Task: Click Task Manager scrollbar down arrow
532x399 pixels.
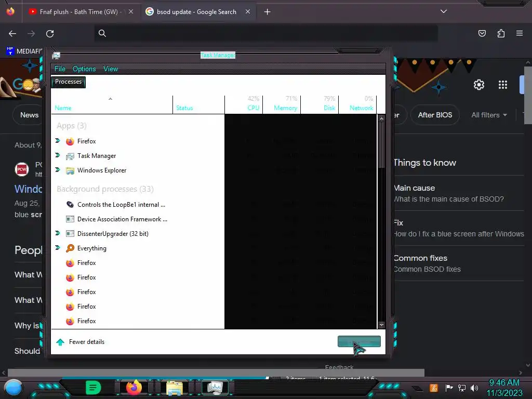Action: (x=381, y=325)
